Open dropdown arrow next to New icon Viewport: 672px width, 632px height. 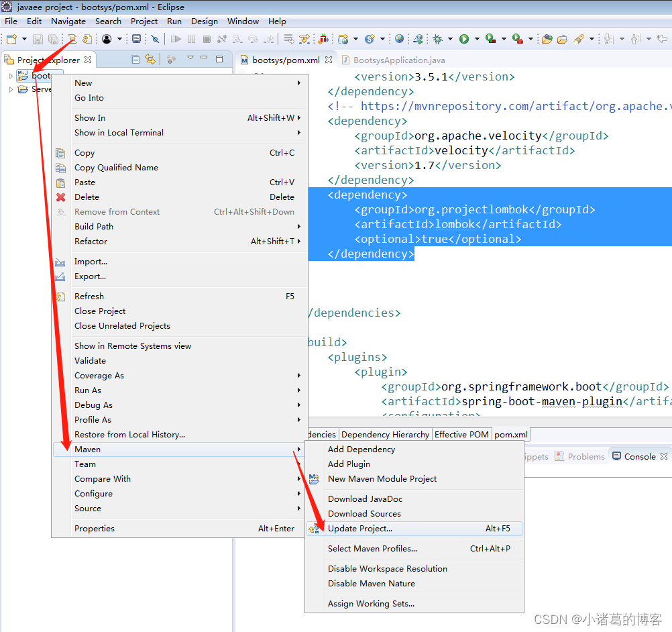click(x=24, y=39)
